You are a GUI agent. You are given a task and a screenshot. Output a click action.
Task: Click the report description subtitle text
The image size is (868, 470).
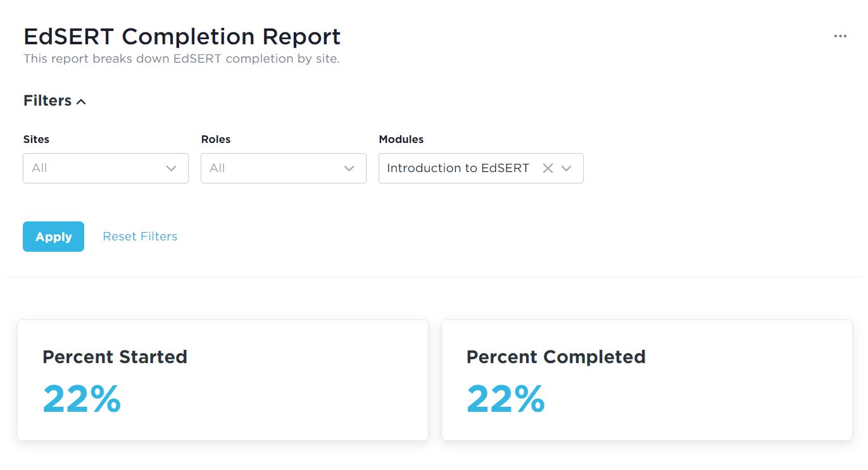[182, 59]
